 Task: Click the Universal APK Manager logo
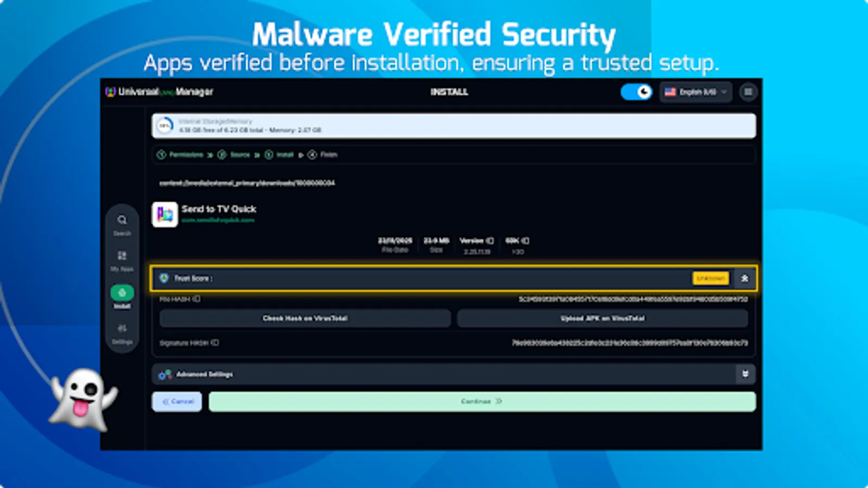click(x=112, y=92)
